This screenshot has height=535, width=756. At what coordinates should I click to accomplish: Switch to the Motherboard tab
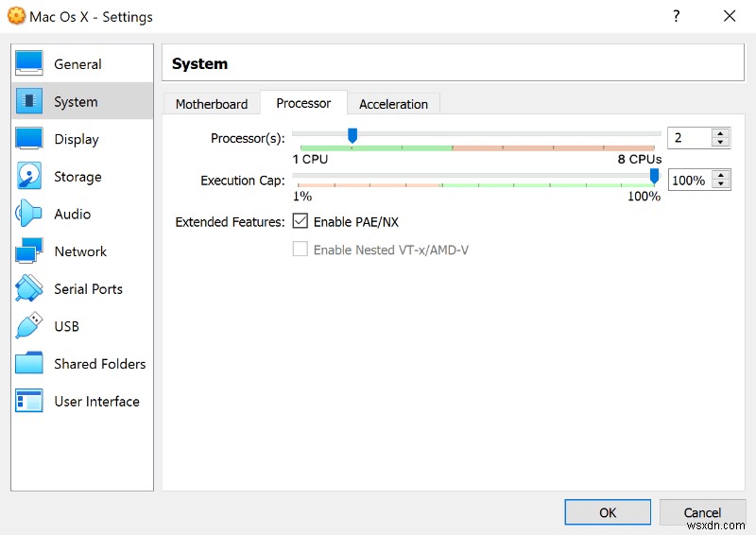[212, 104]
